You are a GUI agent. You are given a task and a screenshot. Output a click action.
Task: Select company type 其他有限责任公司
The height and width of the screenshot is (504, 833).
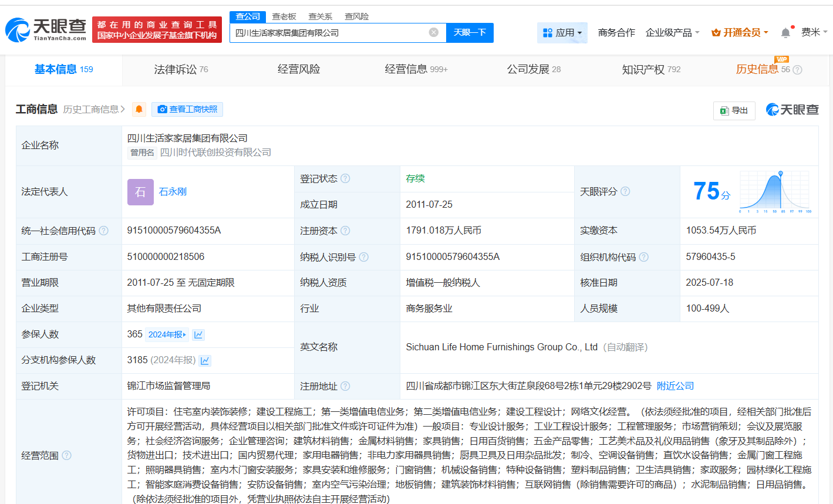[x=164, y=309]
